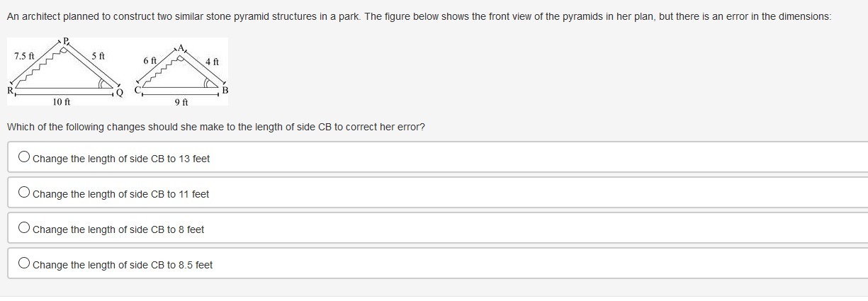Image resolution: width=868 pixels, height=301 pixels.
Task: Click the 7.5 ft side label
Action: 23,56
